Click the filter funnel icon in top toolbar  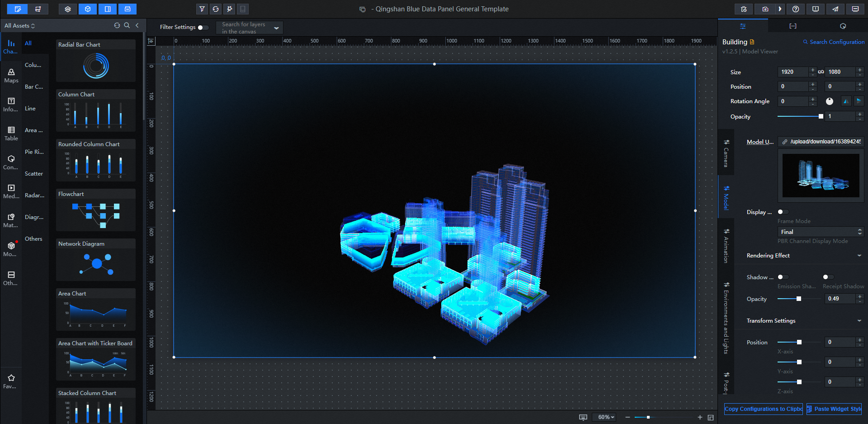[x=202, y=9]
